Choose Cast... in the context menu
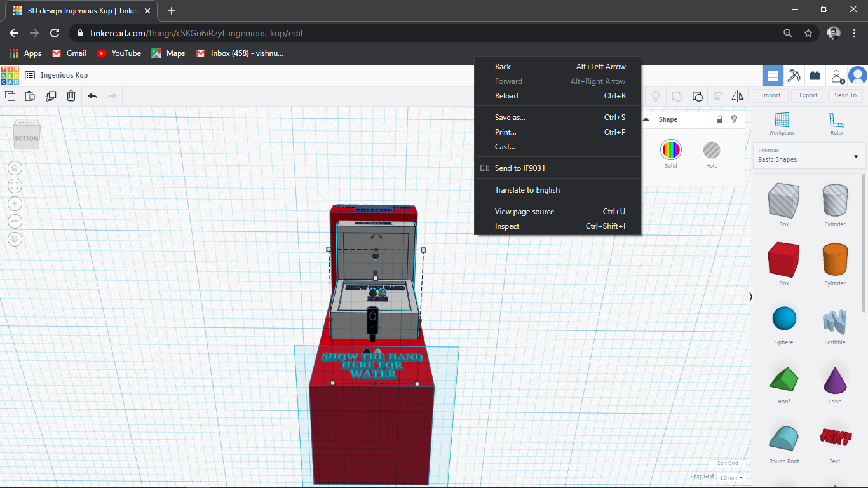Image resolution: width=868 pixels, height=488 pixels. click(x=557, y=147)
